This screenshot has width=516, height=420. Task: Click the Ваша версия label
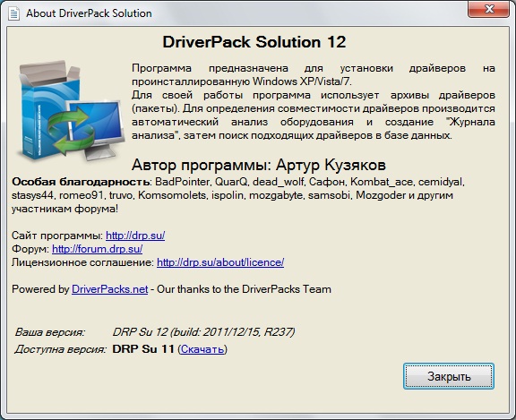(x=49, y=332)
